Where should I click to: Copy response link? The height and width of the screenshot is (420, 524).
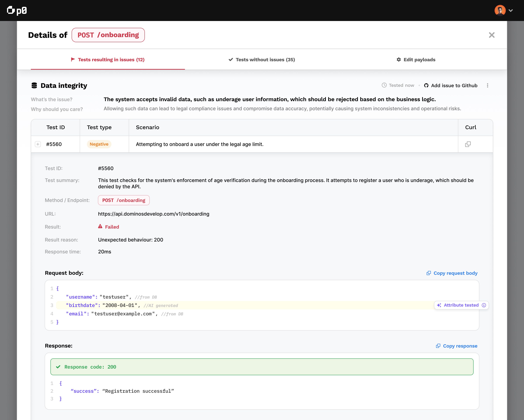coord(457,346)
